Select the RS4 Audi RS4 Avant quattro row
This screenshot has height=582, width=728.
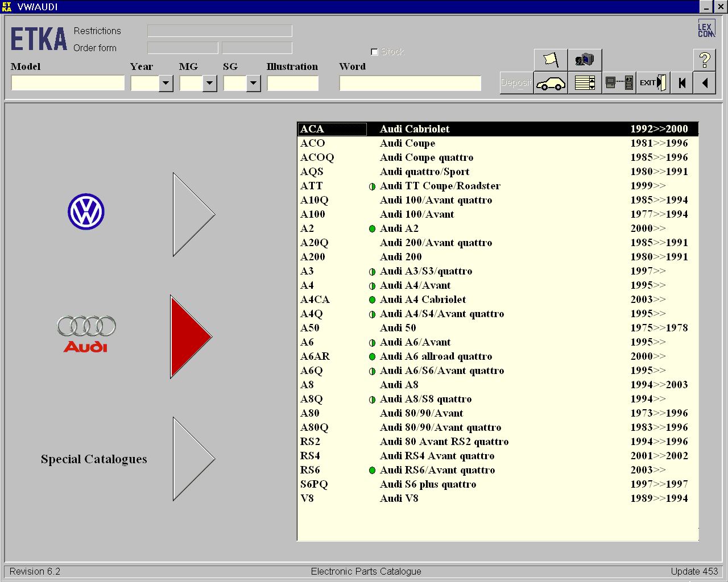tap(498, 456)
